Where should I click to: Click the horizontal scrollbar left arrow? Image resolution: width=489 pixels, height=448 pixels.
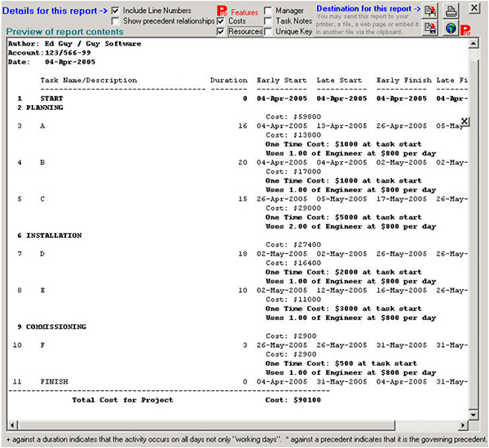[12, 425]
